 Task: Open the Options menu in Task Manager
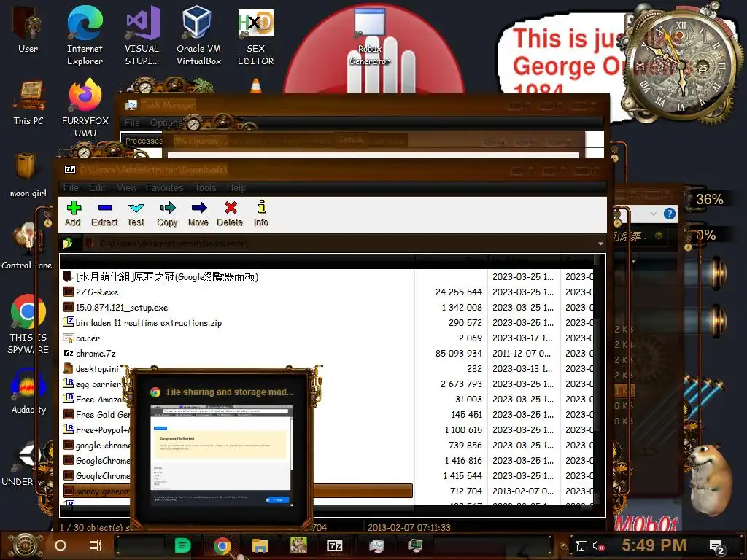[x=165, y=122]
